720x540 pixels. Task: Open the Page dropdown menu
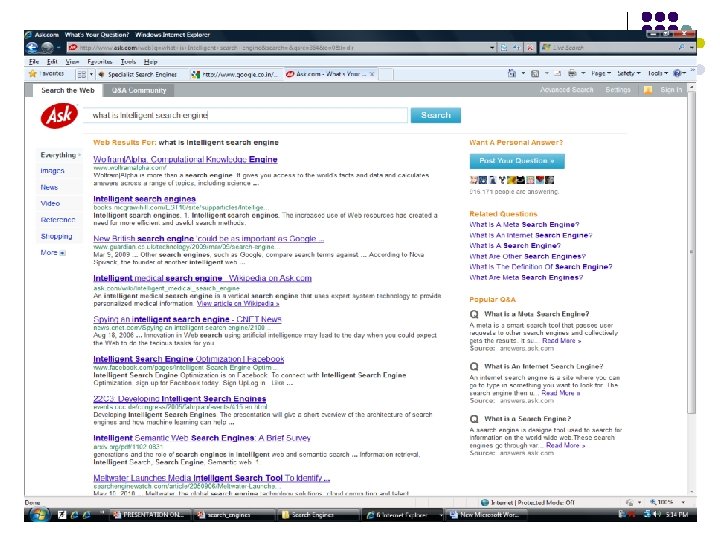(601, 73)
